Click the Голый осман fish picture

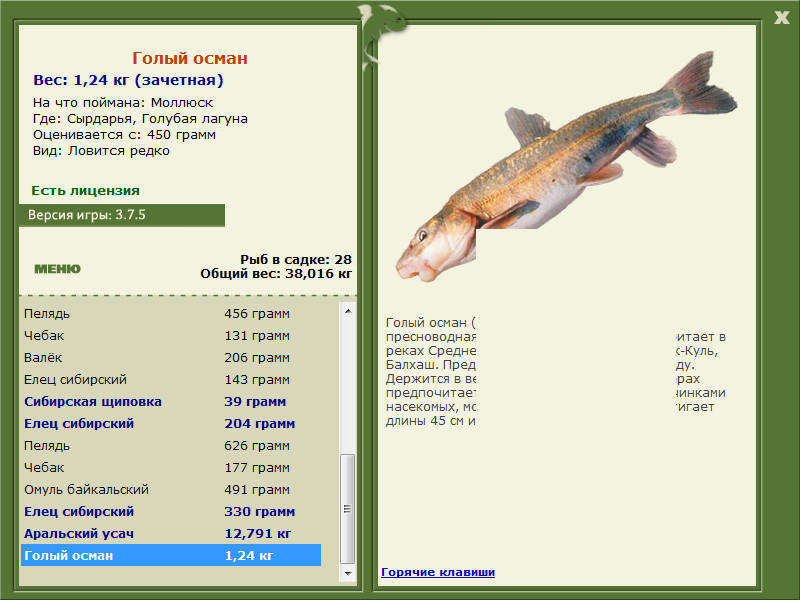coord(566,167)
